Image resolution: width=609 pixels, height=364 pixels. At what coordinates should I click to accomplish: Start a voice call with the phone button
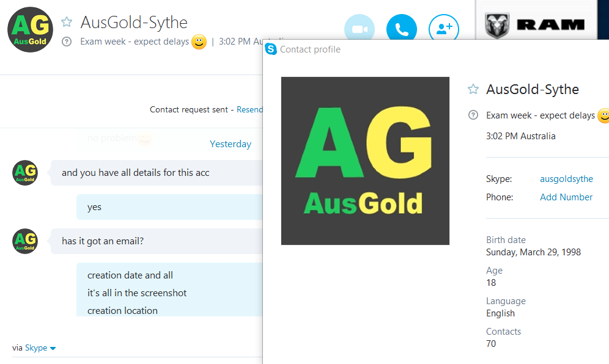point(402,28)
